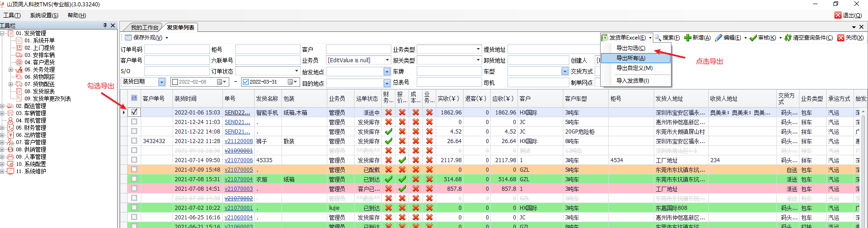Choose 导出自定义(M) from export menu

(x=636, y=68)
